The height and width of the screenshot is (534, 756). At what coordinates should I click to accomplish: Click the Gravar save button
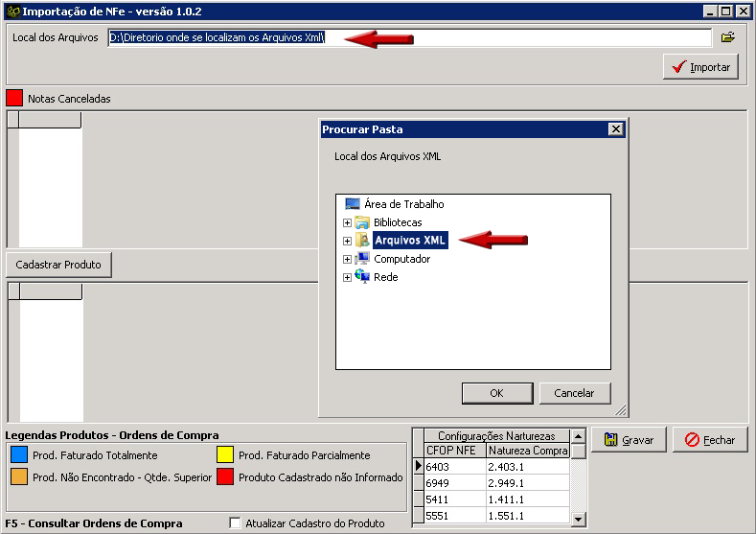click(630, 440)
